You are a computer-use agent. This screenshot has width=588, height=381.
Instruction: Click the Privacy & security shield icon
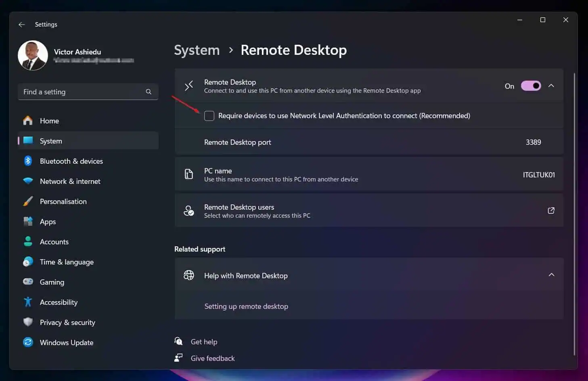tap(28, 322)
